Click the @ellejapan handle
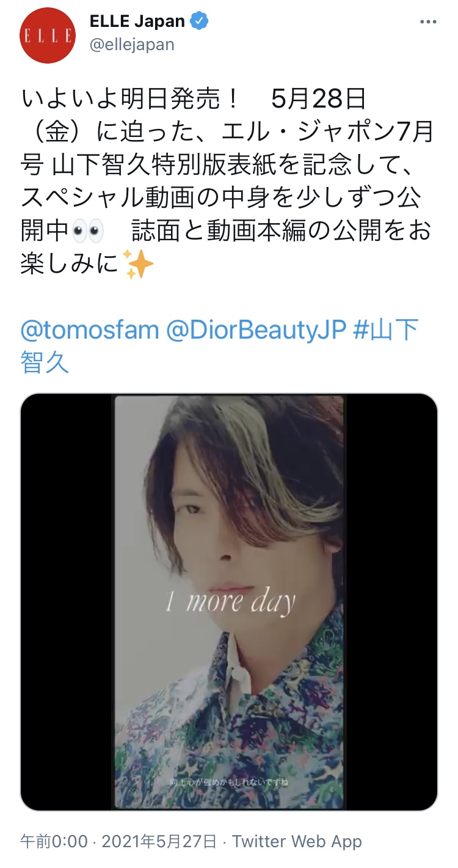The height and width of the screenshot is (868, 458). (132, 45)
